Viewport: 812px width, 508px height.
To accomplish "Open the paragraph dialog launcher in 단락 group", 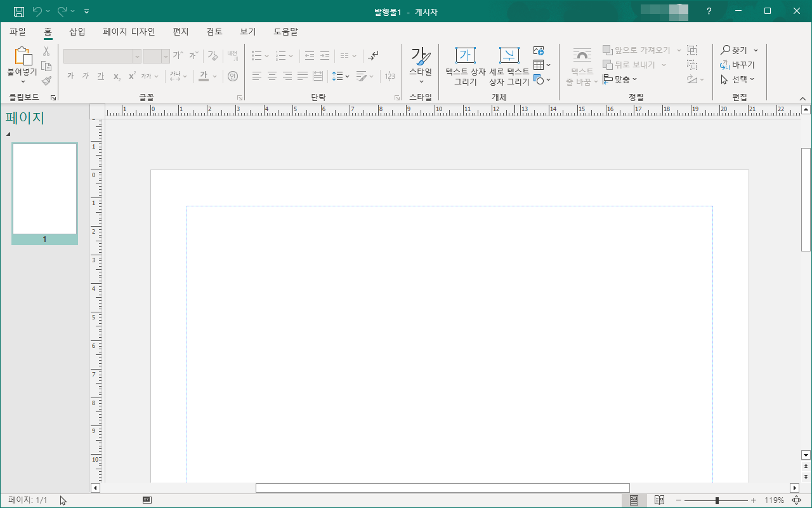I will point(397,98).
